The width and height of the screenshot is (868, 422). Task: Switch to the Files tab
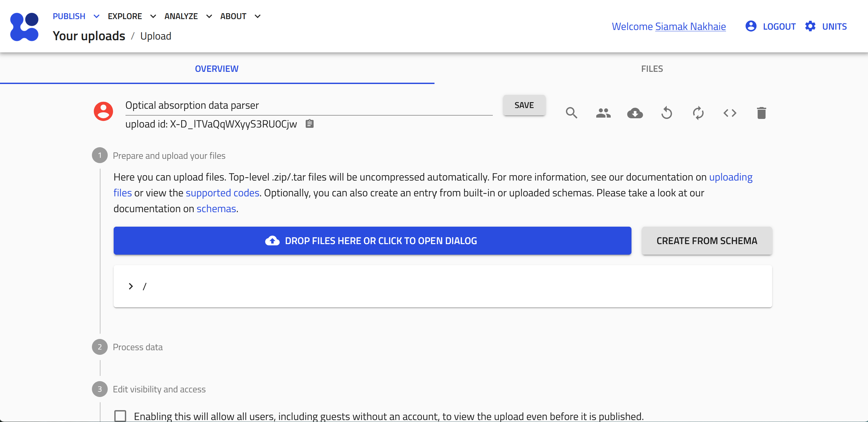[x=651, y=69]
